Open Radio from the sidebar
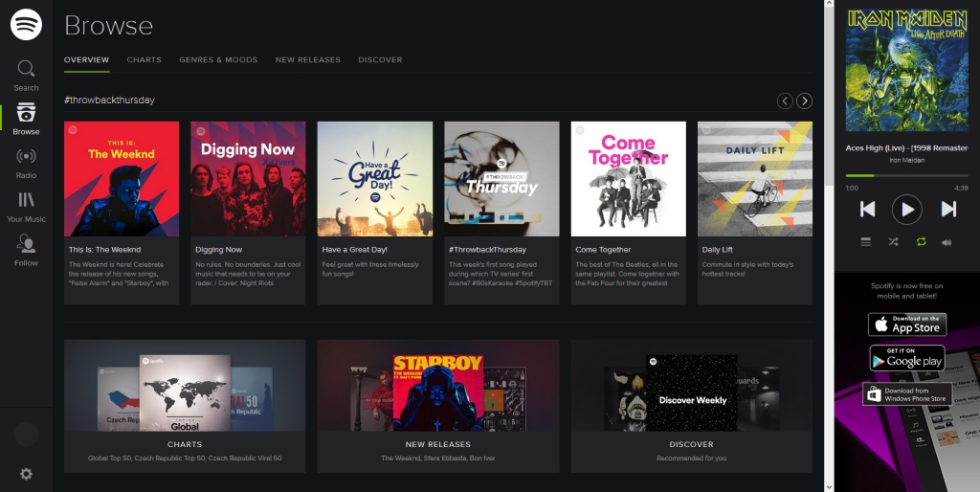 (26, 163)
